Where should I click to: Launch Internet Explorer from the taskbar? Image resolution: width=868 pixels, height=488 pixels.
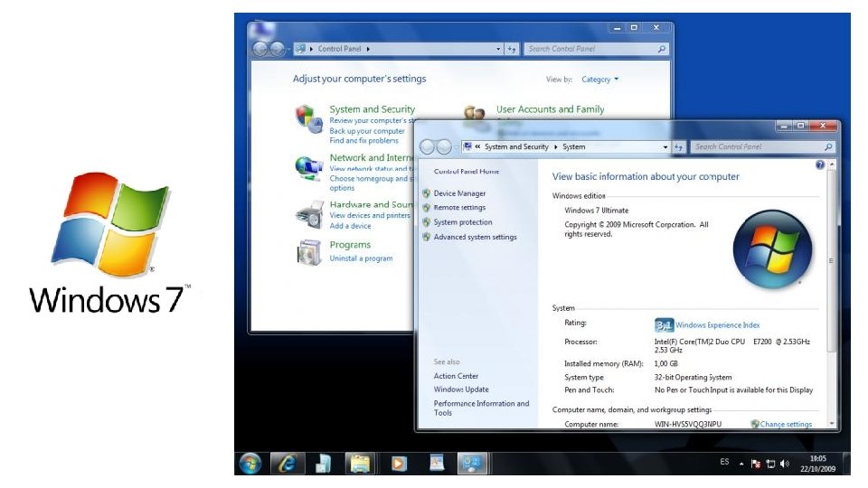(287, 464)
